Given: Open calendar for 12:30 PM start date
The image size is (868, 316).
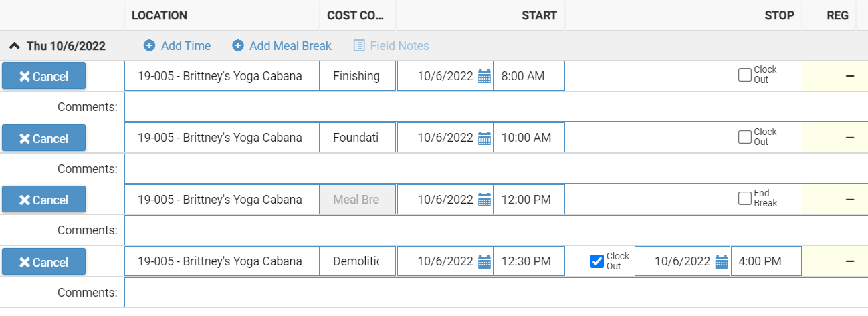Looking at the screenshot, I should point(485,262).
